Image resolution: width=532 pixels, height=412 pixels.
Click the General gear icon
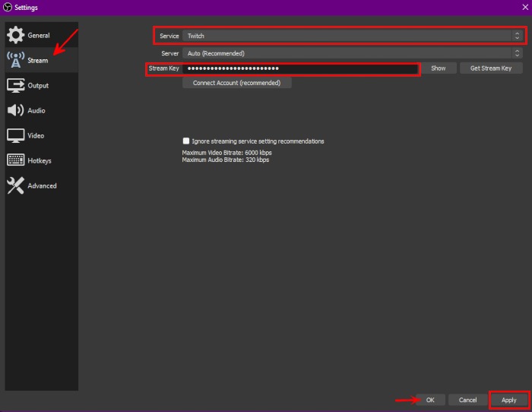(x=16, y=35)
